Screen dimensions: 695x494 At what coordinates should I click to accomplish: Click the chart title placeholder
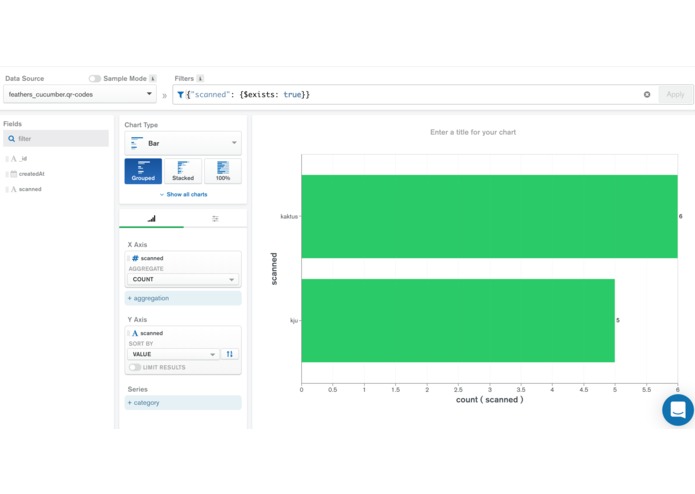coord(473,132)
